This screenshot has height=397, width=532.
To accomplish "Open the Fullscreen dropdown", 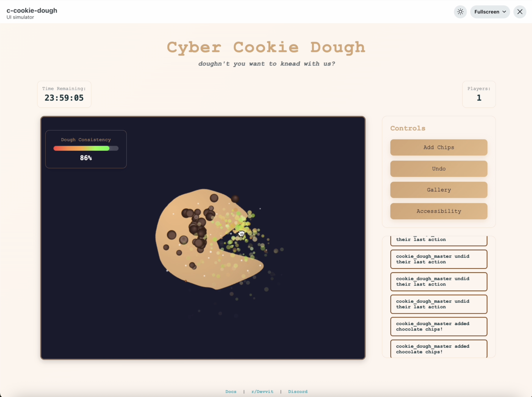I will [490, 12].
